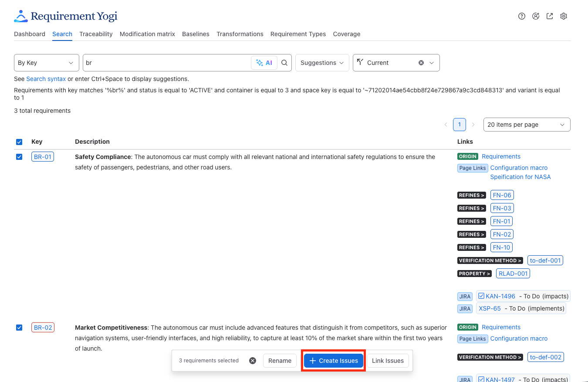Click the open in new window icon
The width and height of the screenshot is (588, 382).
point(550,16)
